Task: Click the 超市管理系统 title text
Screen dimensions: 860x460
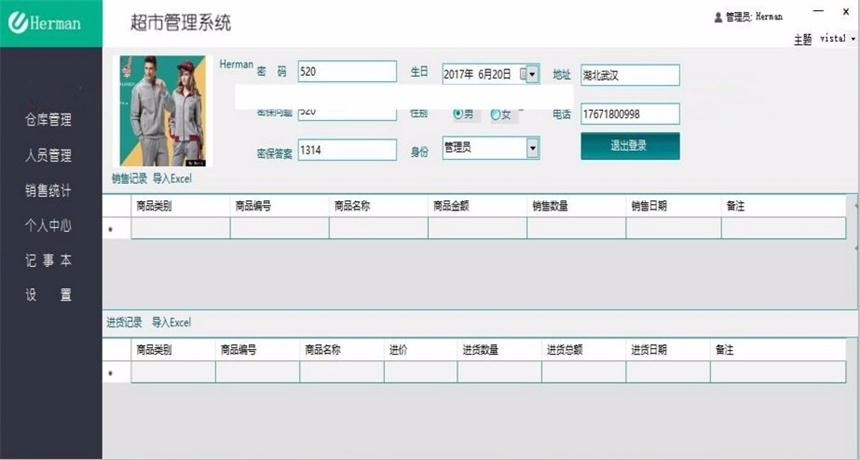Action: pos(180,22)
